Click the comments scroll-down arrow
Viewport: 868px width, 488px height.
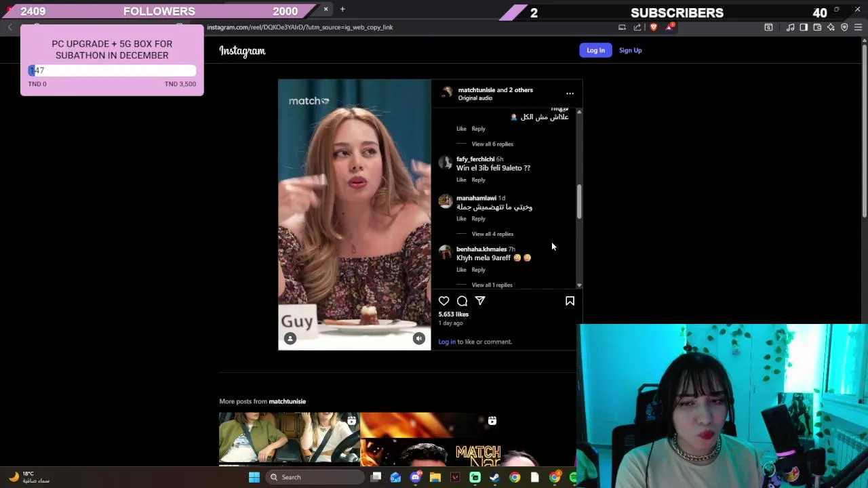coord(579,285)
